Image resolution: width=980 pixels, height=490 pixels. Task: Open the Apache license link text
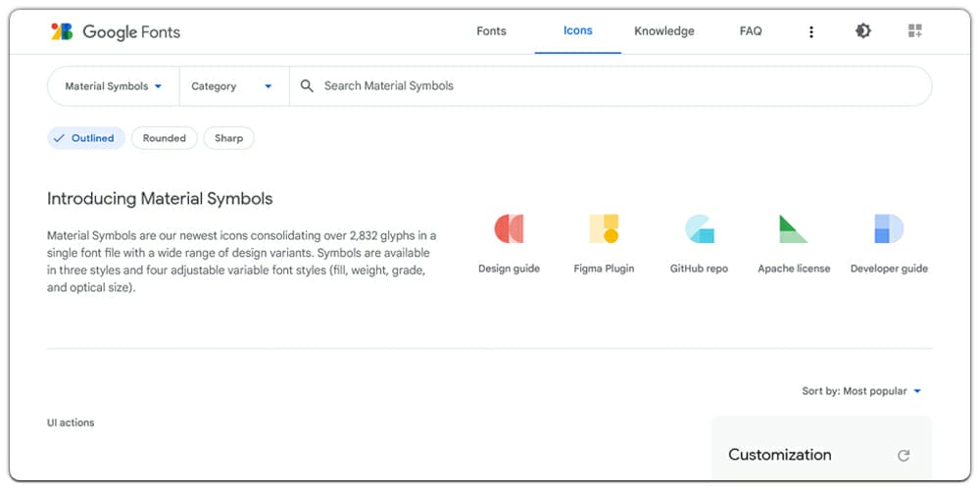pos(794,269)
